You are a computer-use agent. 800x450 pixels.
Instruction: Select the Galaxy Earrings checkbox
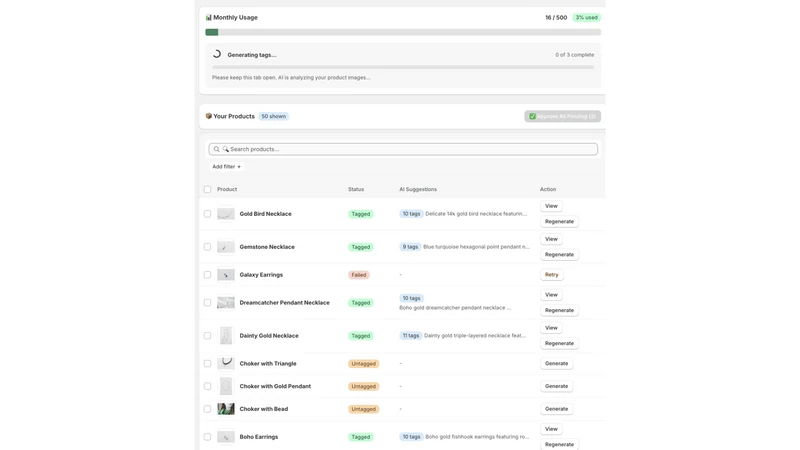tap(207, 275)
